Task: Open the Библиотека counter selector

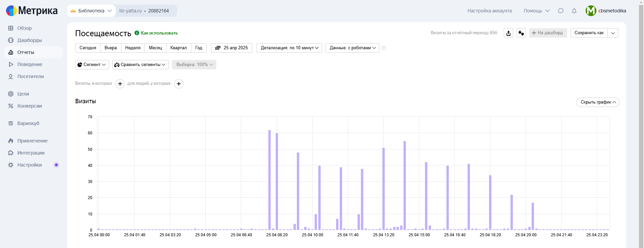Action: pos(91,11)
